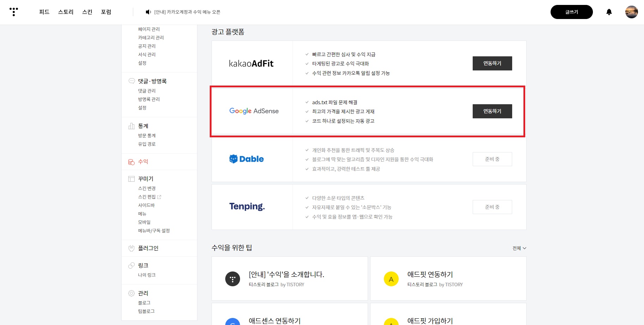
Task: Open 서식 관리 in sidebar
Action: coord(147,55)
